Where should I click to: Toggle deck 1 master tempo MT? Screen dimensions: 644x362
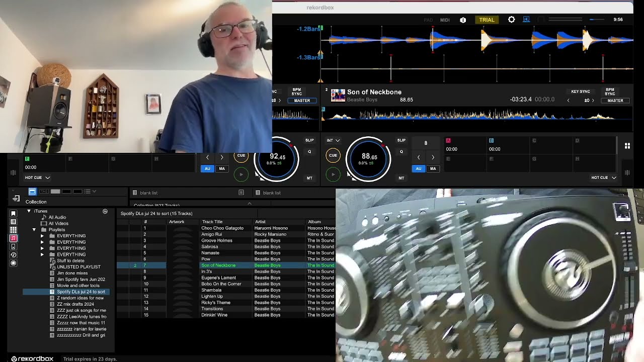point(309,178)
